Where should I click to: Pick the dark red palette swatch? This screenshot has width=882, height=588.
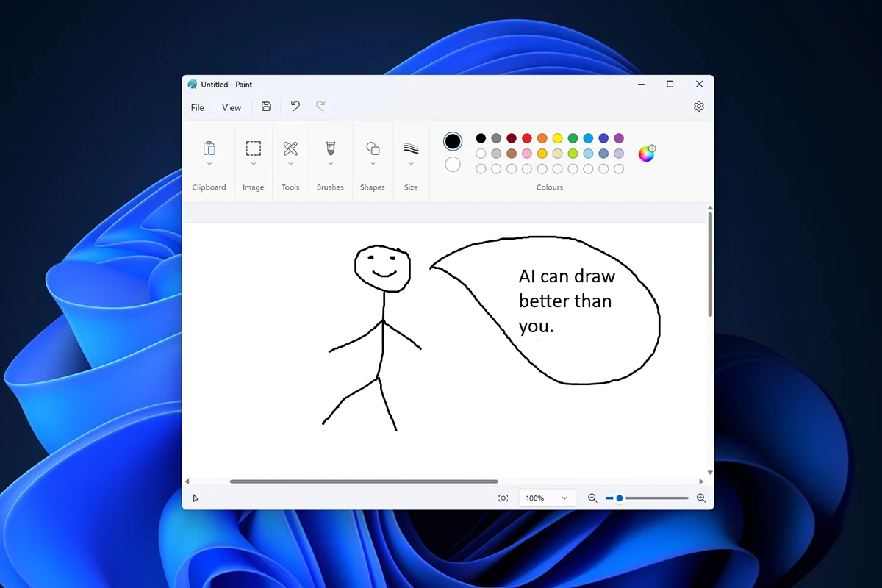tap(512, 138)
